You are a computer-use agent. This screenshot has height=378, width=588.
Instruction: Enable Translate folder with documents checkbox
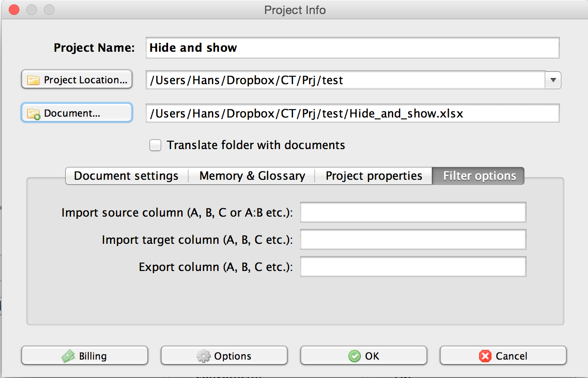point(155,145)
